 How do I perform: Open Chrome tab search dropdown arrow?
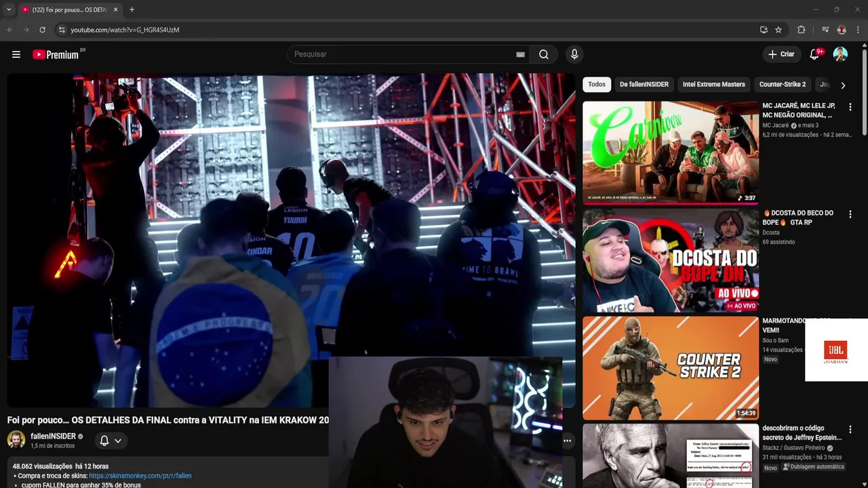pos(9,9)
